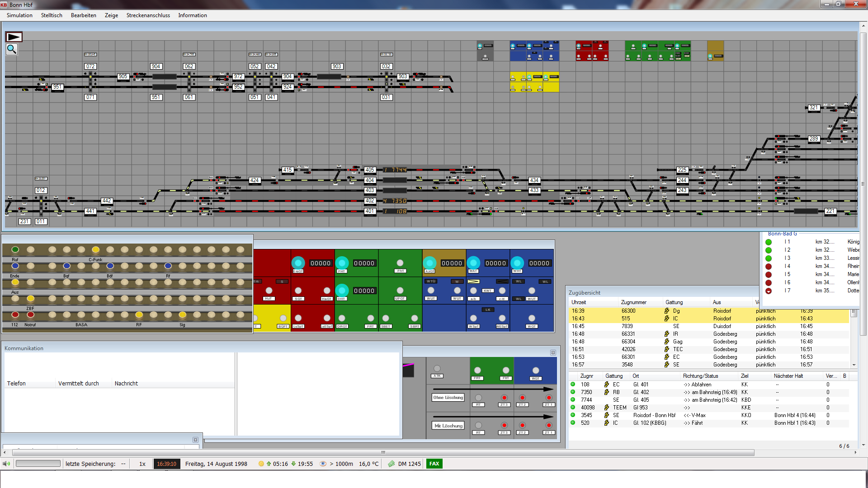This screenshot has width=868, height=488.
Task: Click the 1x simulation speed indicator
Action: [x=142, y=464]
